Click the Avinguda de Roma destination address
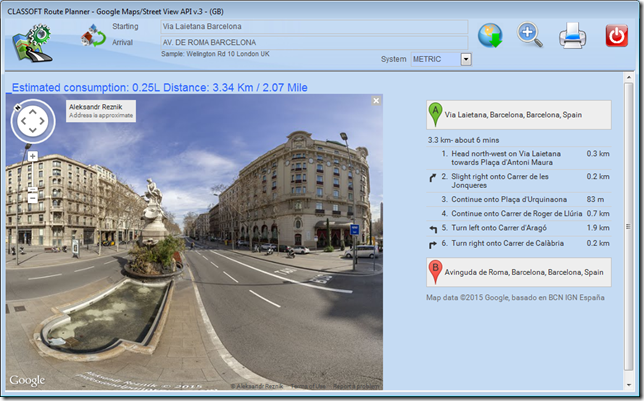Screen dimensions: 644x401 (524, 272)
